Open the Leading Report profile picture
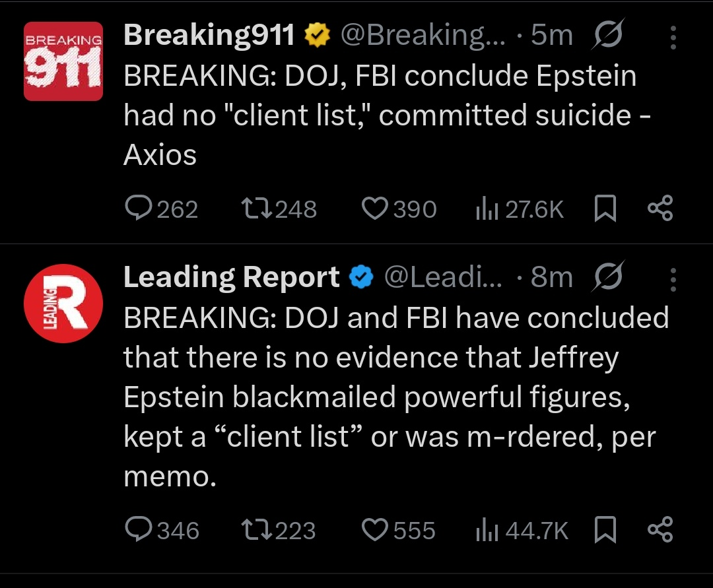 point(63,304)
